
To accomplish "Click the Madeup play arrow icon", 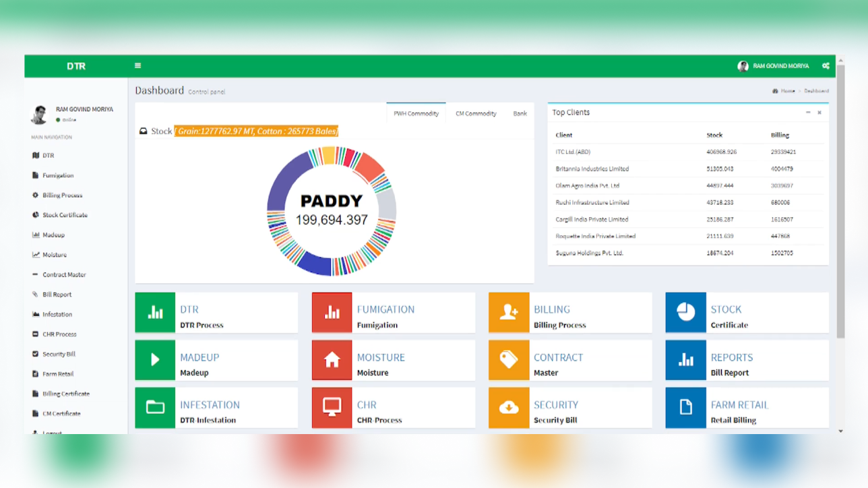I will tap(155, 360).
